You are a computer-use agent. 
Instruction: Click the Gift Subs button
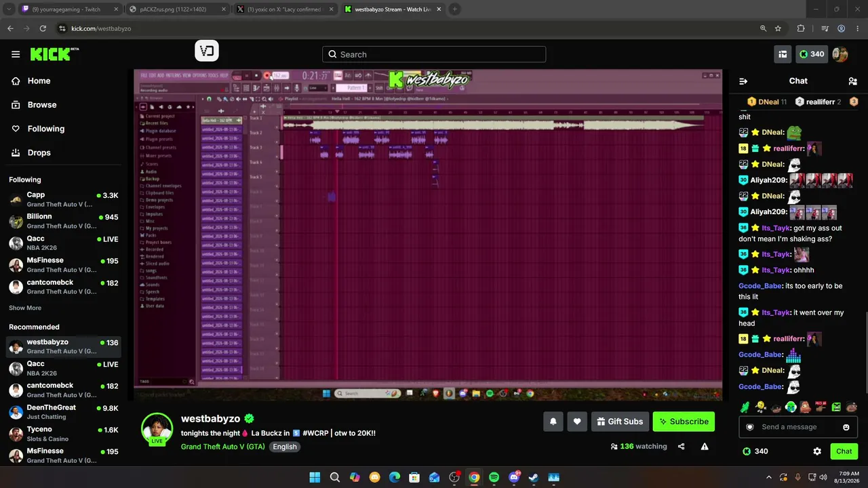click(x=620, y=422)
